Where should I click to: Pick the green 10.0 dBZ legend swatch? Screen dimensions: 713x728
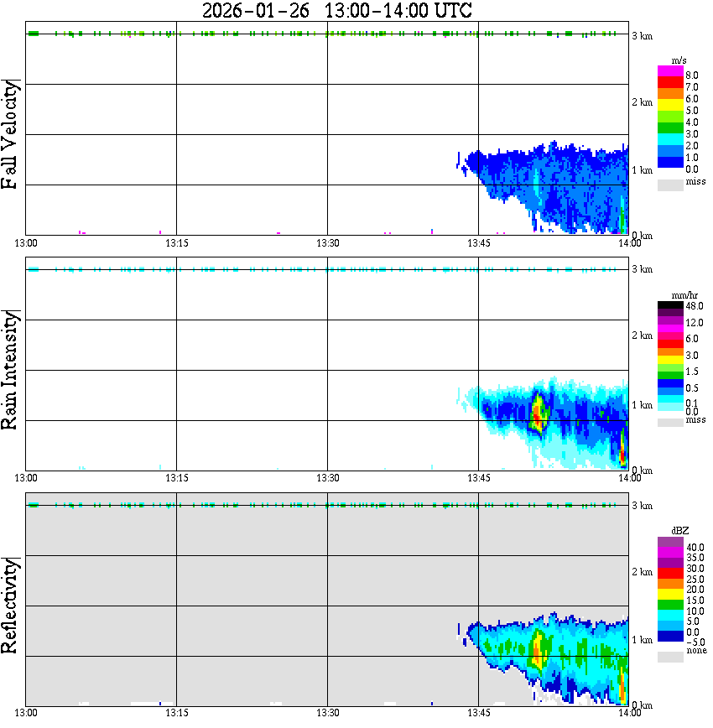(x=670, y=605)
